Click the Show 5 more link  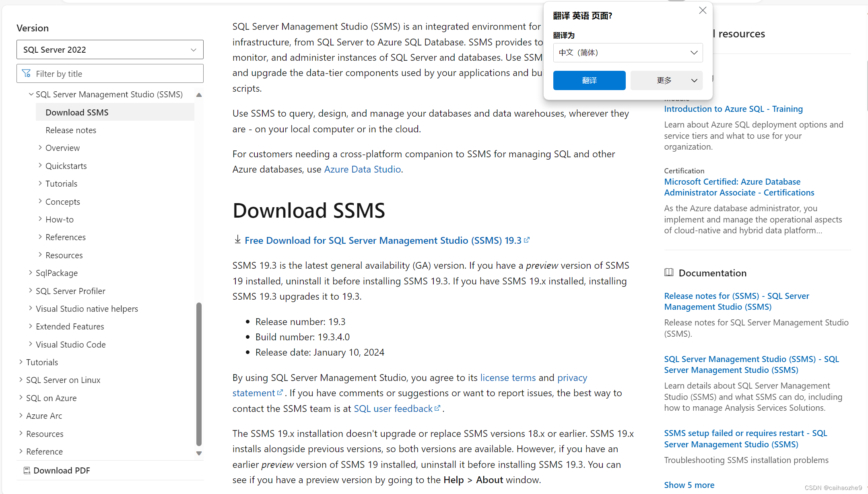[689, 485]
